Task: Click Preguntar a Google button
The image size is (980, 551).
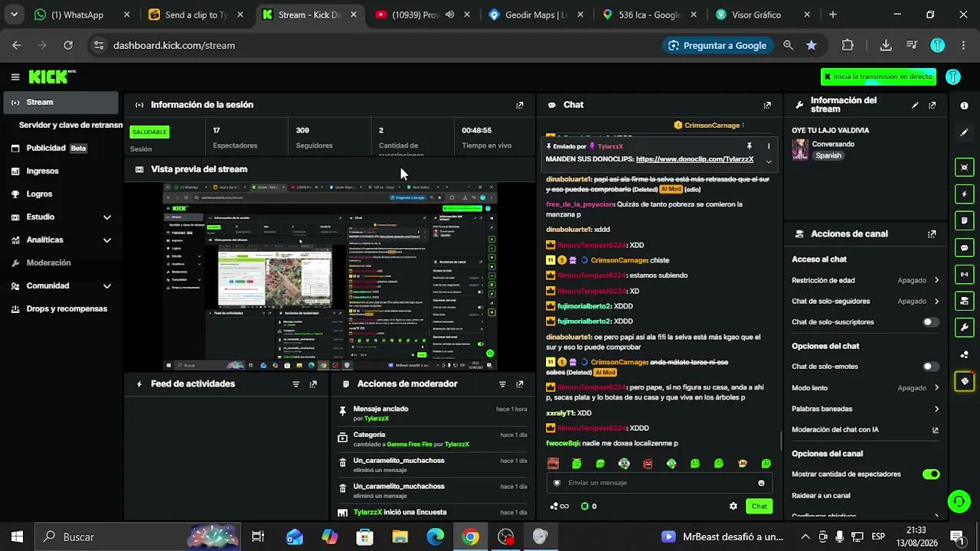Action: pos(717,45)
